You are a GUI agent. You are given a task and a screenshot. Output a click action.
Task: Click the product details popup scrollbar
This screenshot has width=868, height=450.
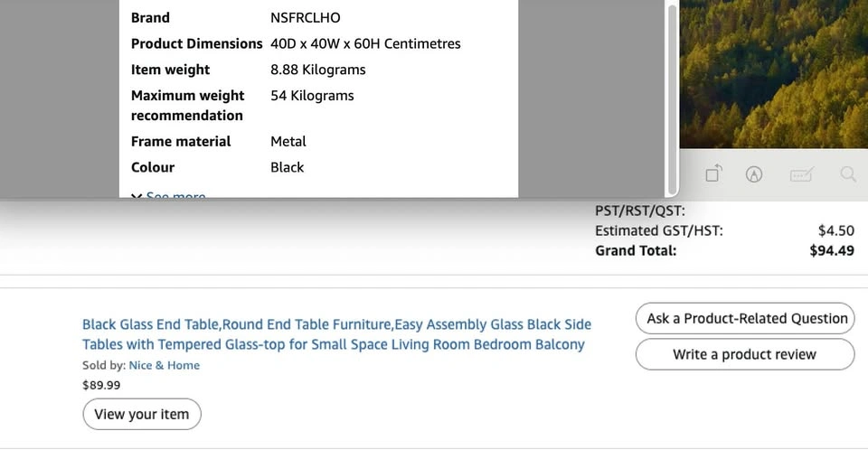click(671, 98)
